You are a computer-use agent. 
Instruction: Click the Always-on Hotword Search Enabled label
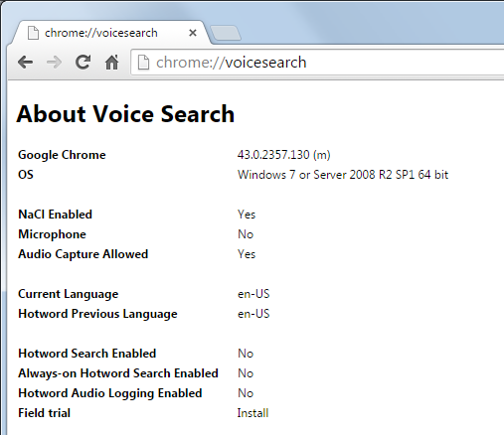click(x=118, y=373)
